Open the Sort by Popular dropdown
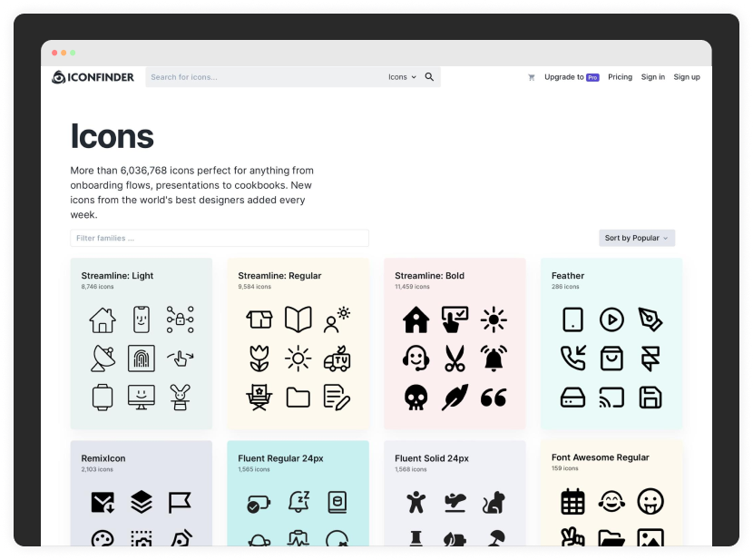 pos(637,238)
